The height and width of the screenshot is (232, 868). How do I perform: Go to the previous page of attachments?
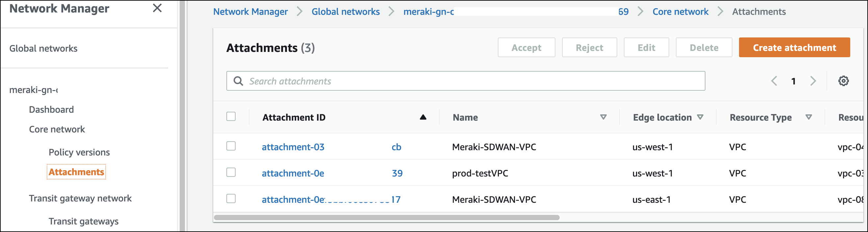pos(774,81)
